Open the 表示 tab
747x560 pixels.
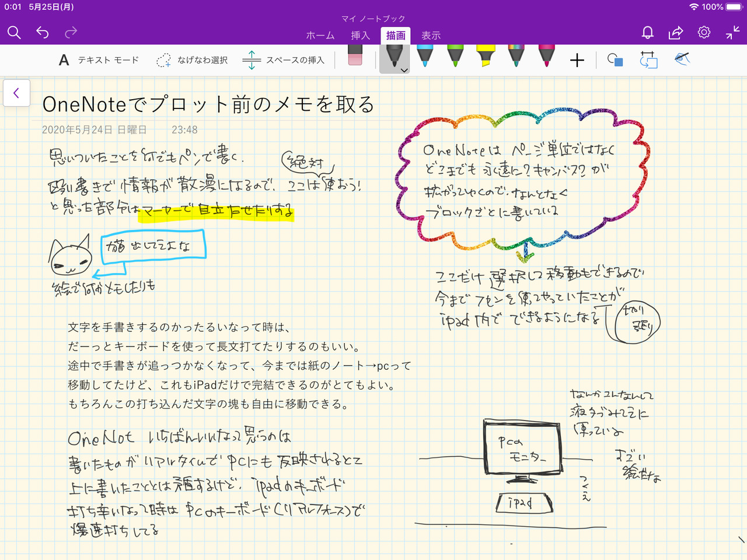pos(431,36)
